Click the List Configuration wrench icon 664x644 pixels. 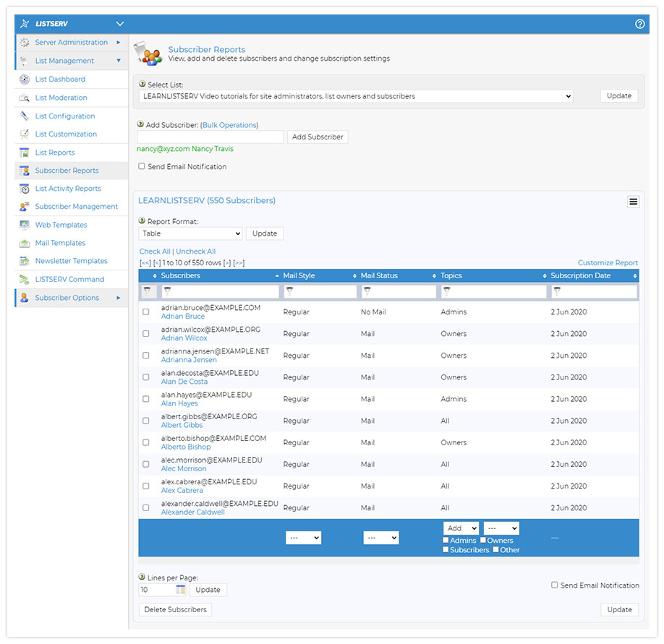[x=25, y=116]
